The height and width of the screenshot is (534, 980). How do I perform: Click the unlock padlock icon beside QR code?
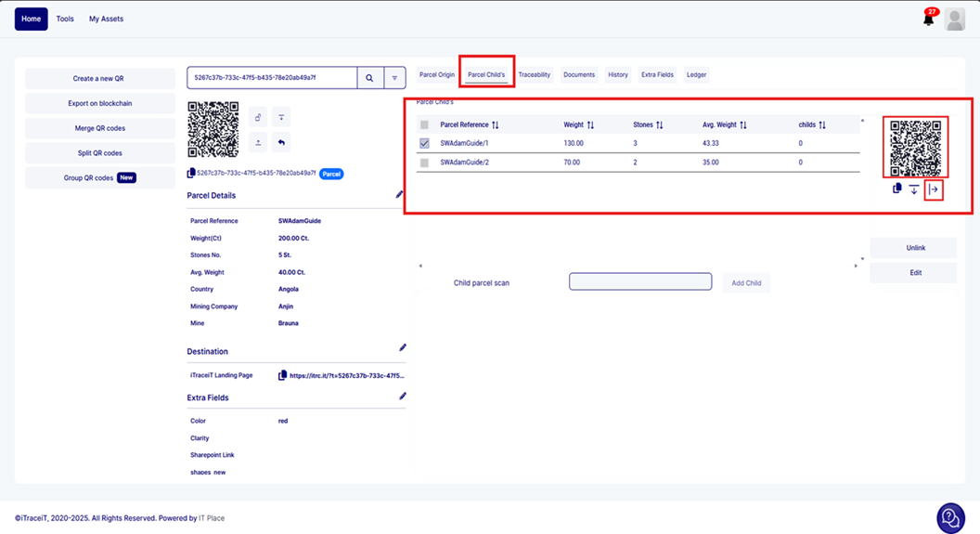click(258, 117)
